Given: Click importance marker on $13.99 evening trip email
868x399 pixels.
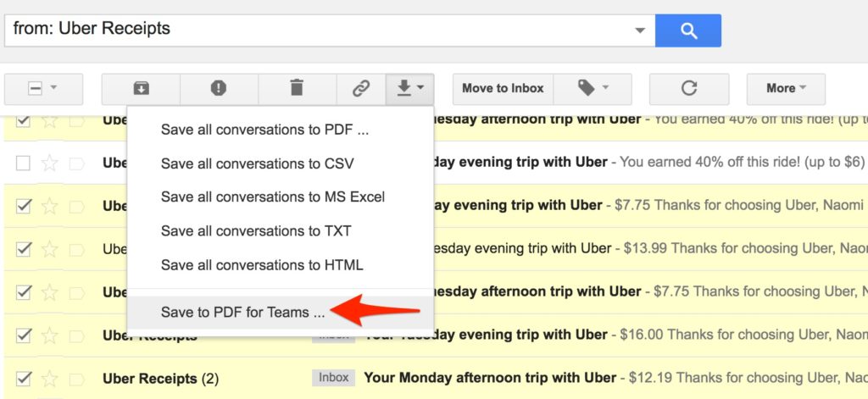Looking at the screenshot, I should [76, 250].
